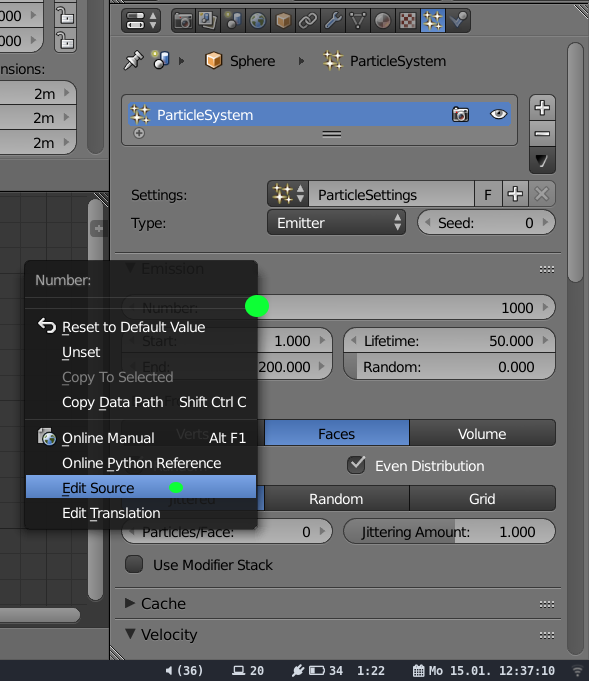This screenshot has width=589, height=681.
Task: Open the particle Type dropdown showing Emitter
Action: coord(336,222)
